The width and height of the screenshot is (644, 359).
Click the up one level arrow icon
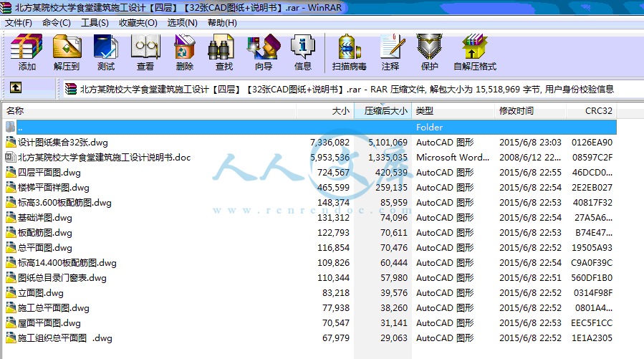point(16,87)
